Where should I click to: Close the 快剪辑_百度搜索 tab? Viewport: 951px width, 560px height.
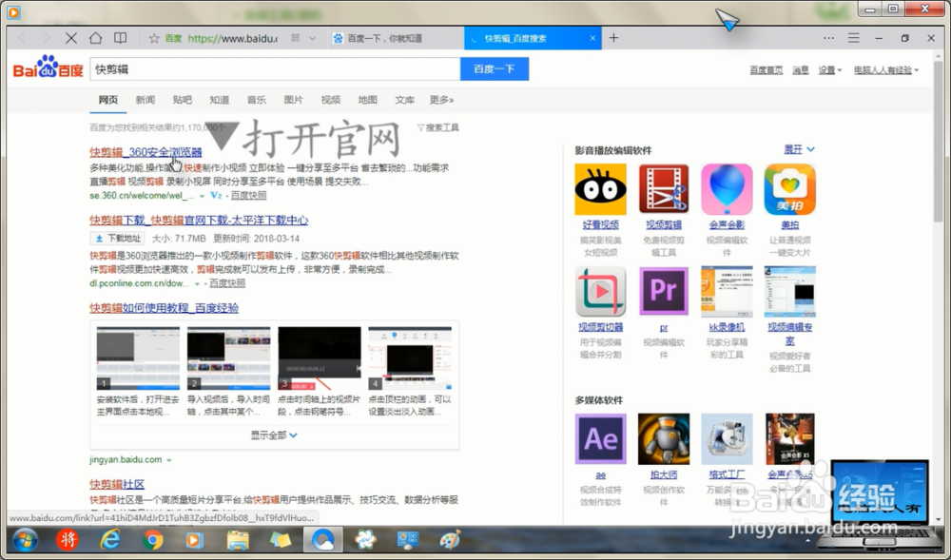(592, 38)
